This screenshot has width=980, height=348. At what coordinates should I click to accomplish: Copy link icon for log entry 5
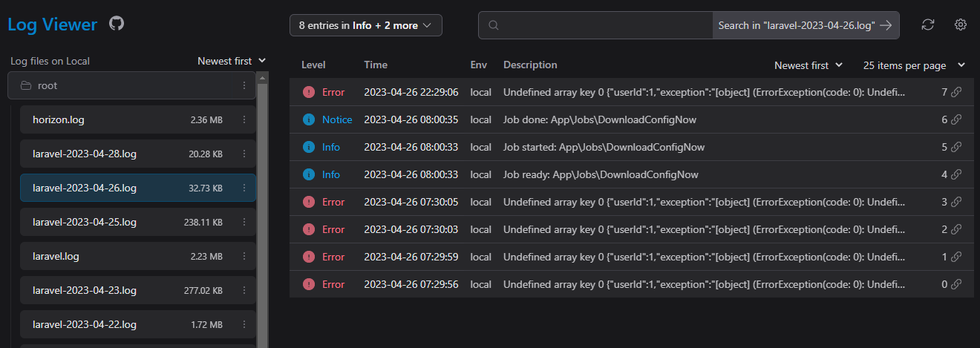coord(956,147)
